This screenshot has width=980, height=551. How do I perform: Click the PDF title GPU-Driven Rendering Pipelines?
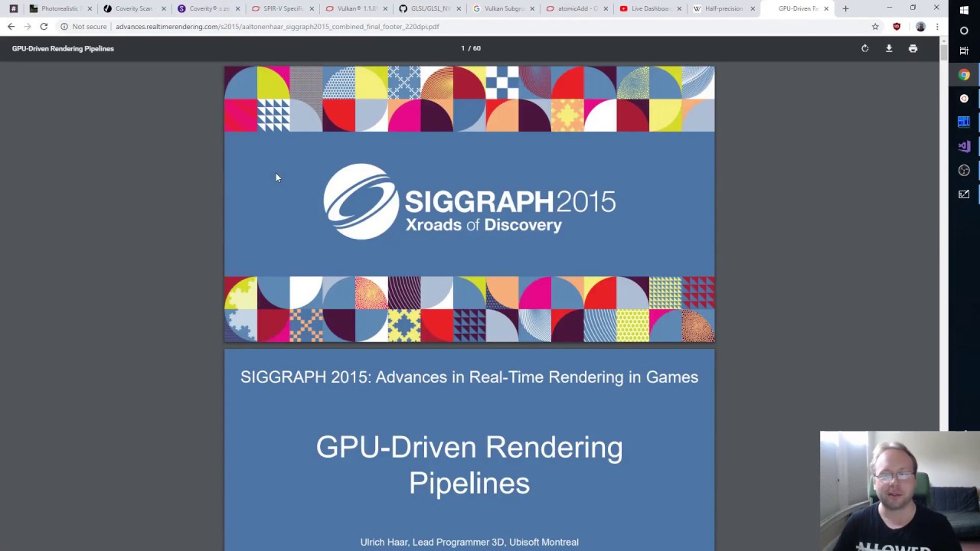pyautogui.click(x=63, y=48)
